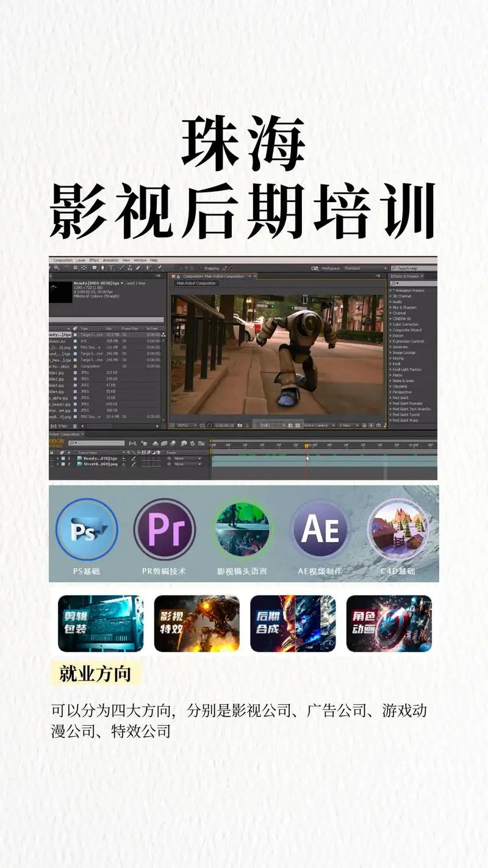Open the Composition Mini-Flowchart in timeline

pos(132,443)
